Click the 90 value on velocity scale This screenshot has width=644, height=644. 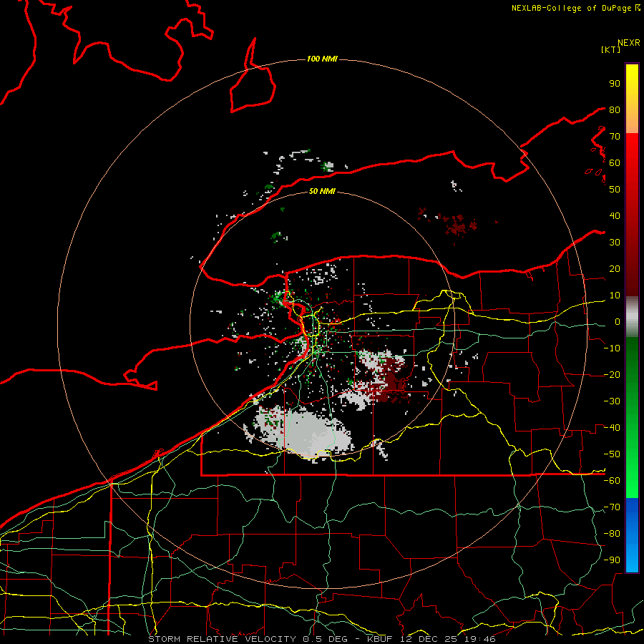615,84
